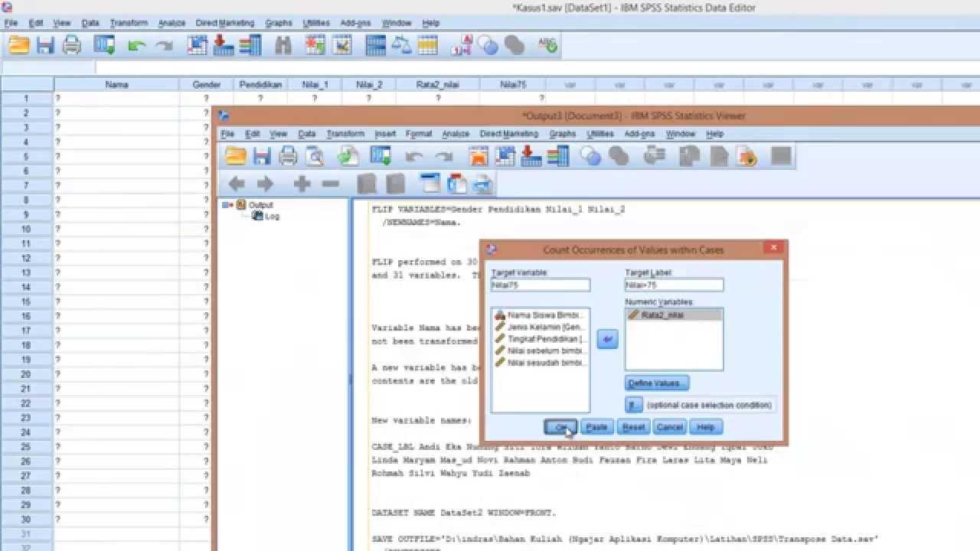Click If case selection condition button
This screenshot has height=551, width=980.
(x=634, y=405)
